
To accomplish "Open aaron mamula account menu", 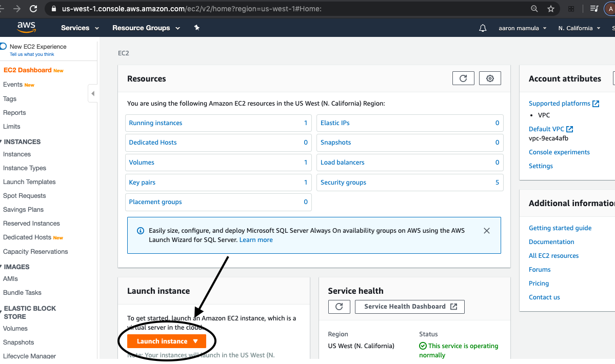I will click(x=523, y=28).
